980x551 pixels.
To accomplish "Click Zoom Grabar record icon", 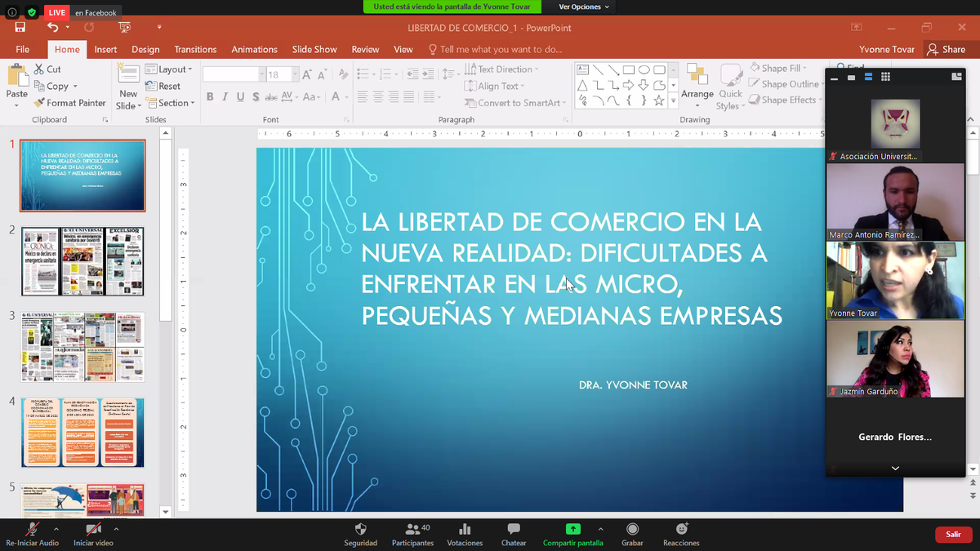I will click(632, 529).
